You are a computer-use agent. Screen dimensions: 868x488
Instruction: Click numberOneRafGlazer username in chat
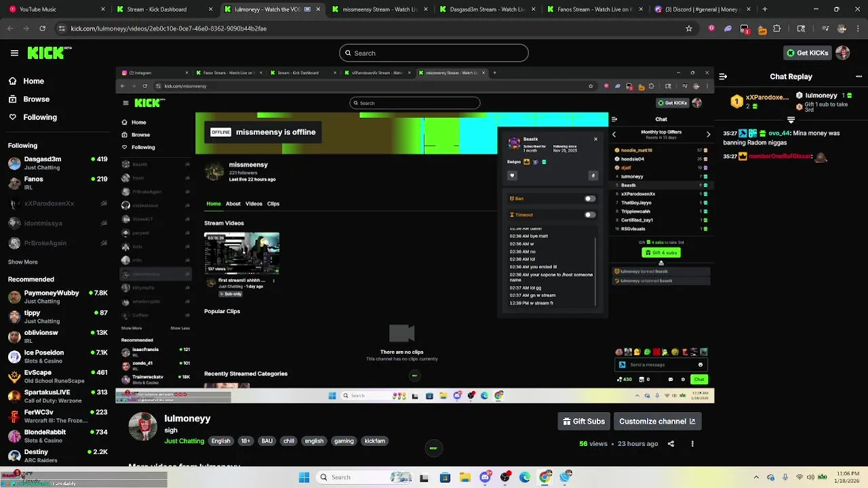point(780,156)
